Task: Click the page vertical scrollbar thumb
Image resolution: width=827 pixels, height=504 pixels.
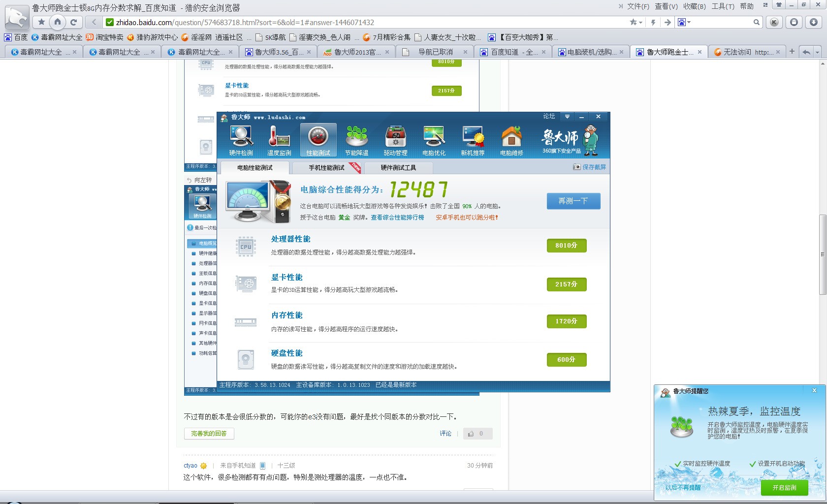Action: pyautogui.click(x=822, y=254)
